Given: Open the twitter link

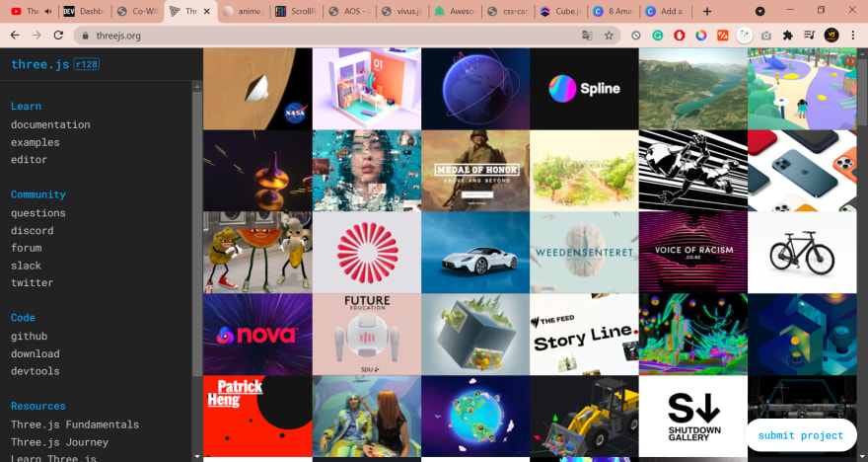Looking at the screenshot, I should 33,282.
